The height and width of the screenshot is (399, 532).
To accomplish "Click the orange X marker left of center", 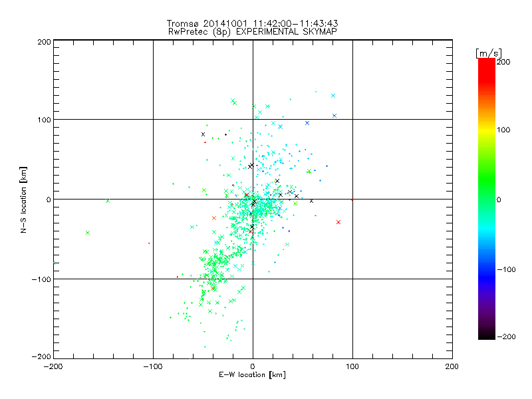I will click(x=213, y=218).
